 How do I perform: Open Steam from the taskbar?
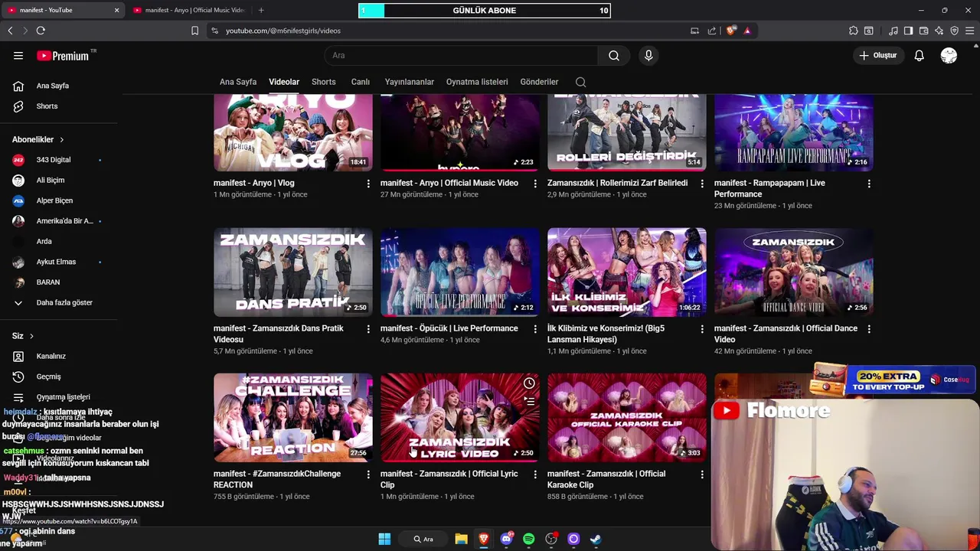(596, 539)
